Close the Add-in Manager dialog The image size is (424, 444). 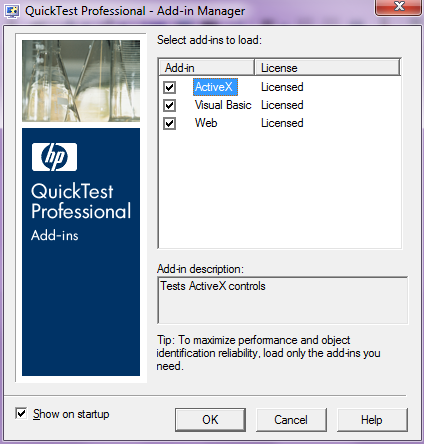(399, 7)
